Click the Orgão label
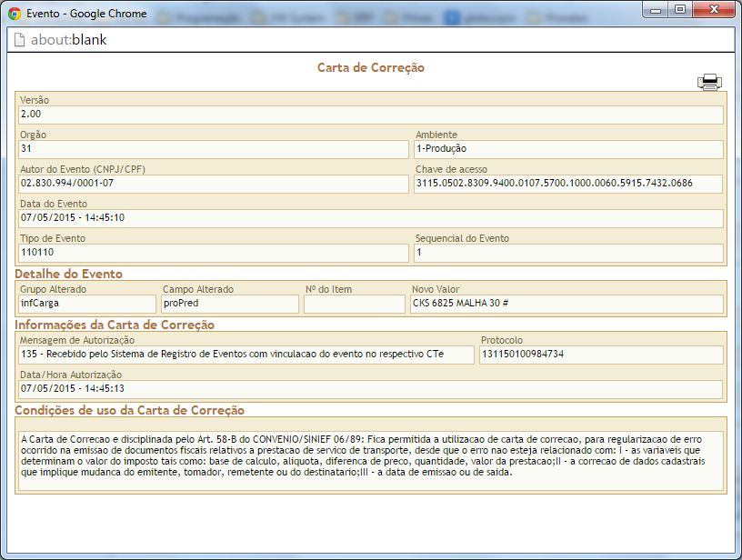The height and width of the screenshot is (560, 742). coord(33,135)
